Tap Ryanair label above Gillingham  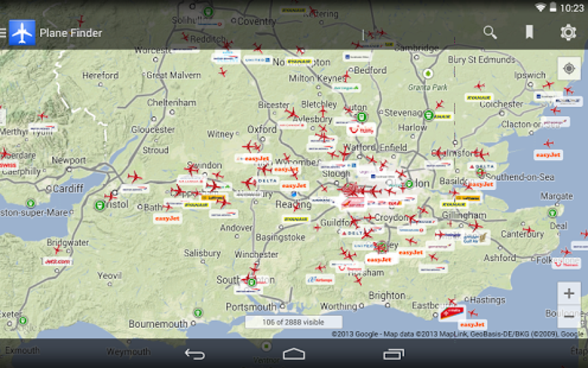453,204
